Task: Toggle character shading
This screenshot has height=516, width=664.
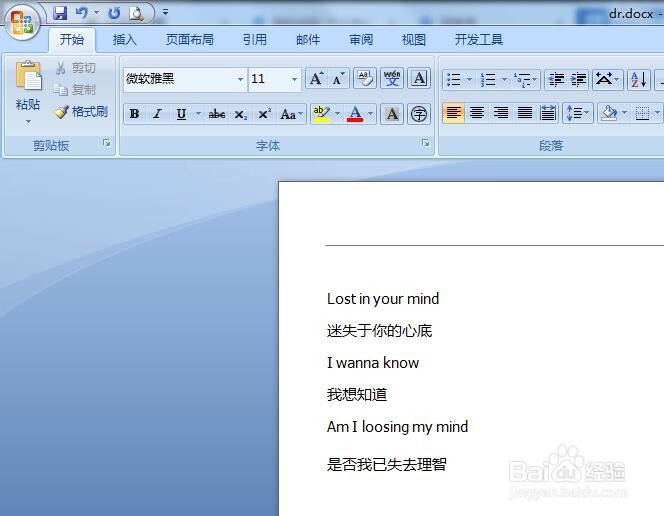Action: point(392,114)
